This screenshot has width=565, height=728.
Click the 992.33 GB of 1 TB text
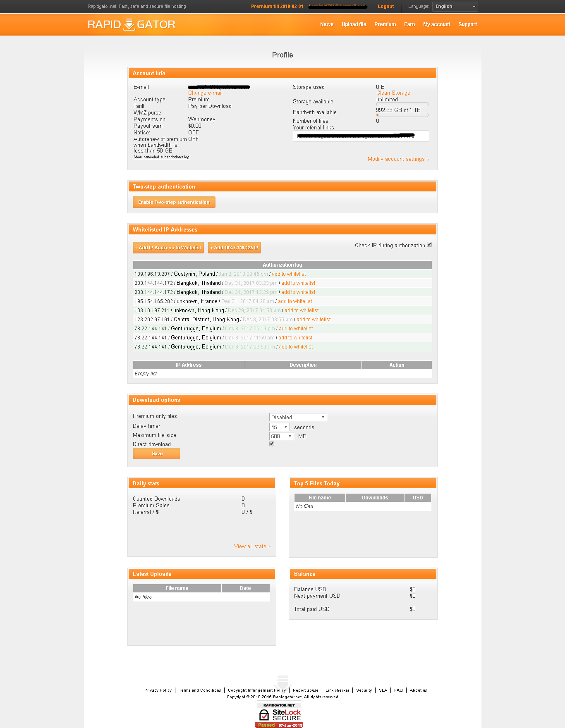pyautogui.click(x=398, y=110)
